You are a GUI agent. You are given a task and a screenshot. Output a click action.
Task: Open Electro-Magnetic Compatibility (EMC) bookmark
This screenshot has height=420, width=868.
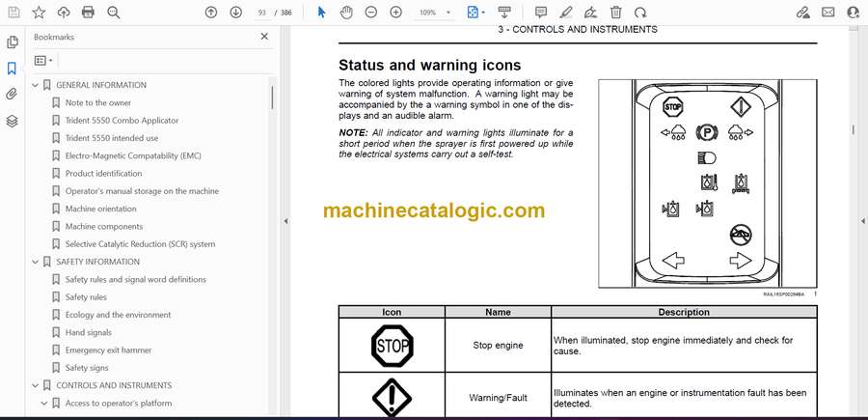tap(133, 155)
